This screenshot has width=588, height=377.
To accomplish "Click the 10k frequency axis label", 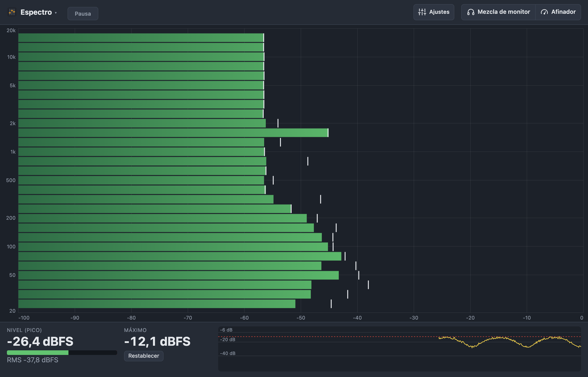I will click(11, 57).
